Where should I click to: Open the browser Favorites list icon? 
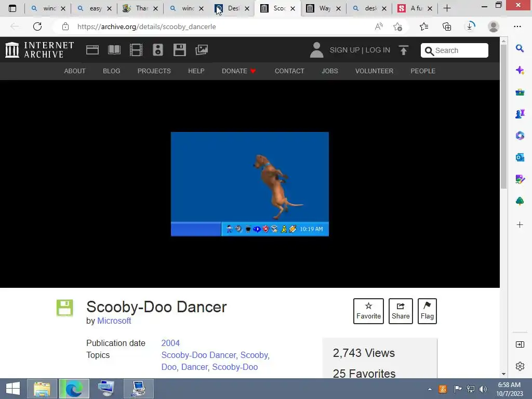[424, 26]
